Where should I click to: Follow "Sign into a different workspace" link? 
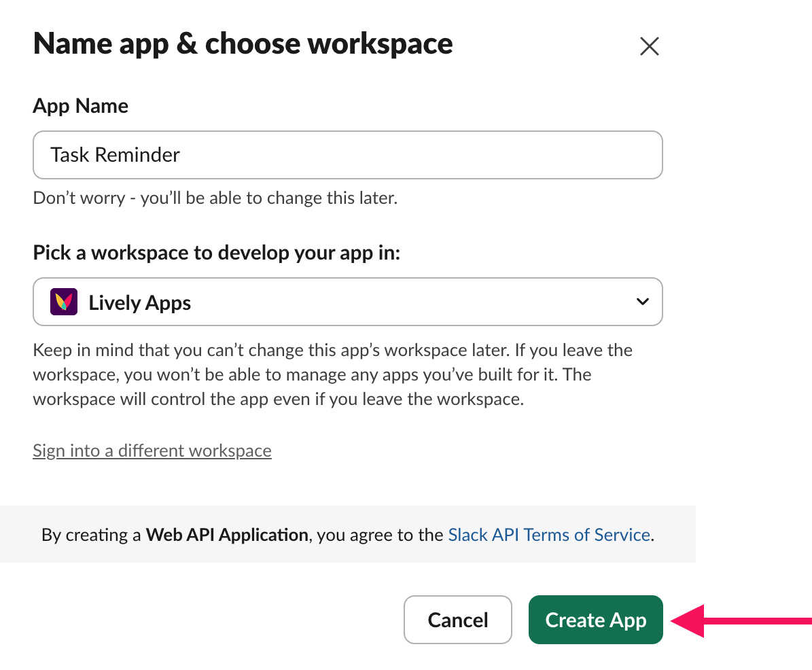[x=152, y=451]
